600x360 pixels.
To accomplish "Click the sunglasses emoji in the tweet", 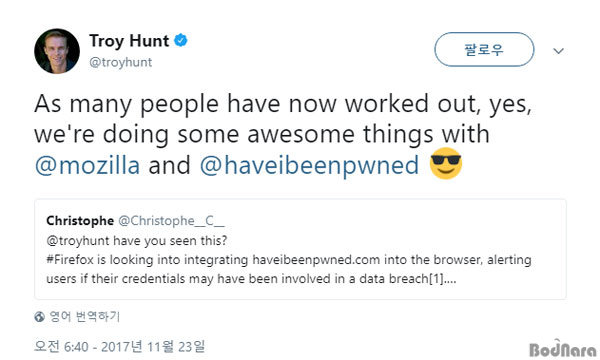I will (x=446, y=163).
